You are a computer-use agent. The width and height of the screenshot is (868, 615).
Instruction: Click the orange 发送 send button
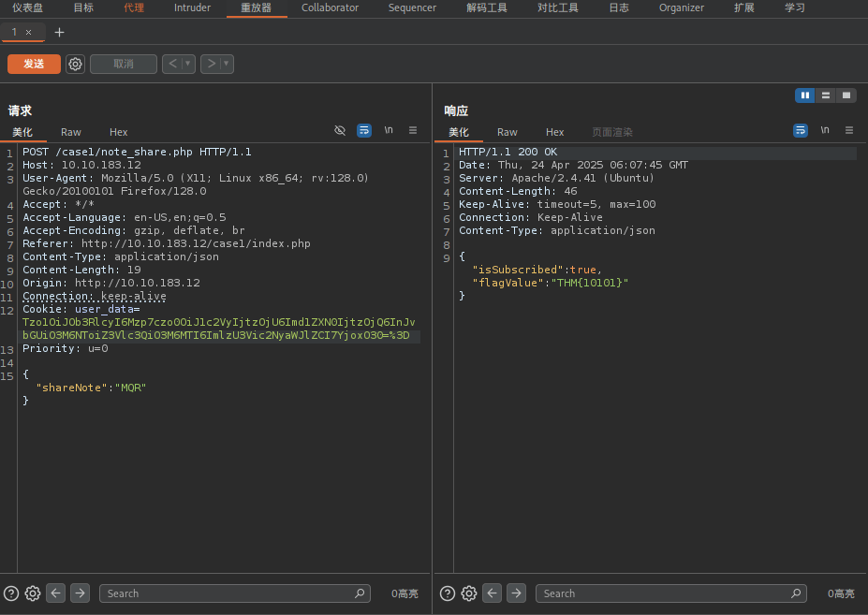pyautogui.click(x=34, y=65)
